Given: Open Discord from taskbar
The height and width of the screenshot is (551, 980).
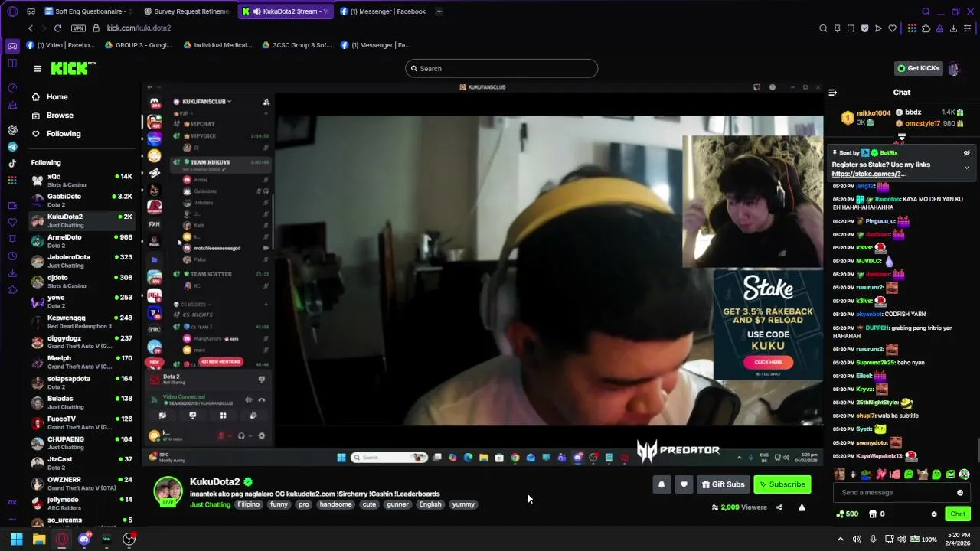Looking at the screenshot, I should pyautogui.click(x=84, y=540).
